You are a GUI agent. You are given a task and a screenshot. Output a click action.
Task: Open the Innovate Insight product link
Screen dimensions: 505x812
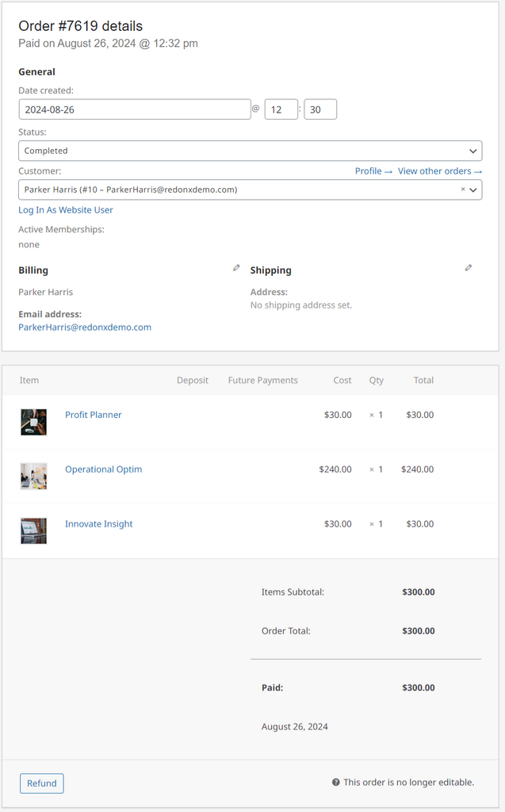coord(99,524)
